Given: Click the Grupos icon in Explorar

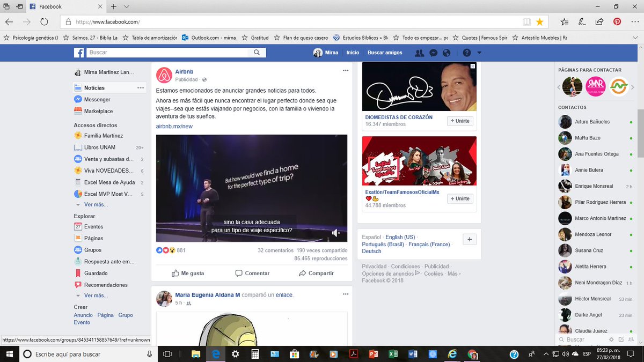Looking at the screenshot, I should coord(78,250).
